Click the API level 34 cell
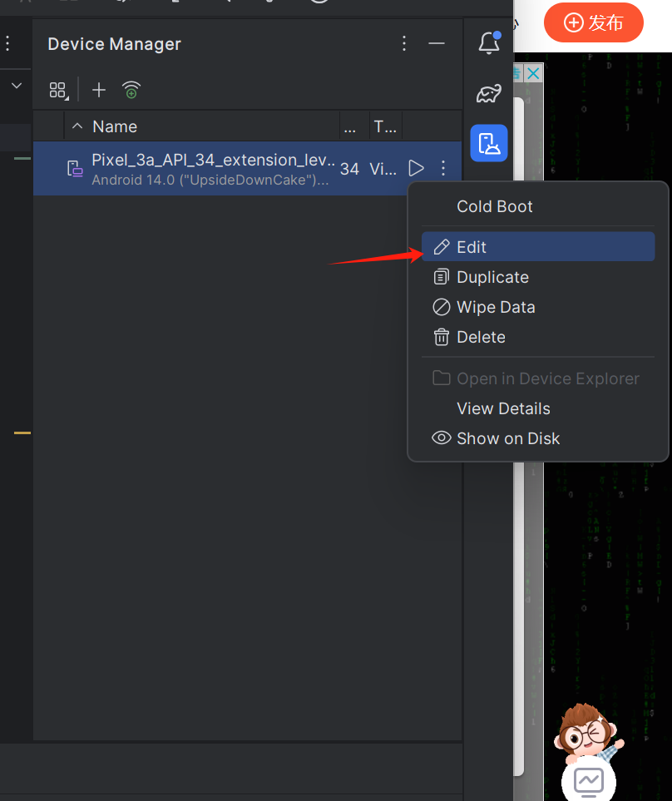This screenshot has width=672, height=801. [349, 169]
